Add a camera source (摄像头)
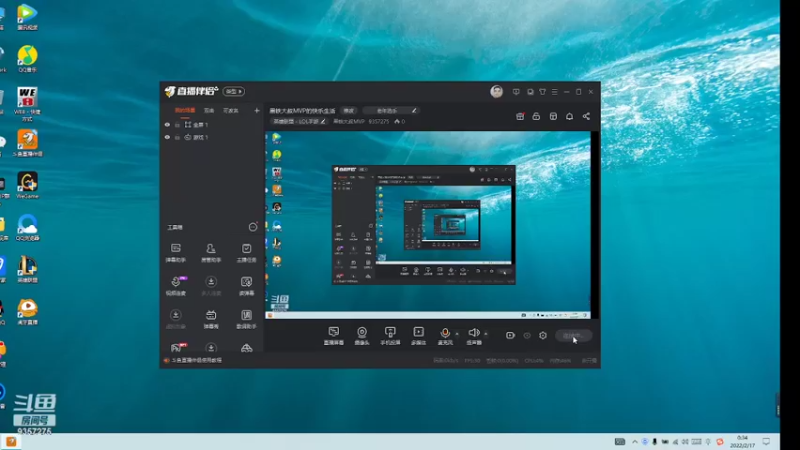 [362, 336]
